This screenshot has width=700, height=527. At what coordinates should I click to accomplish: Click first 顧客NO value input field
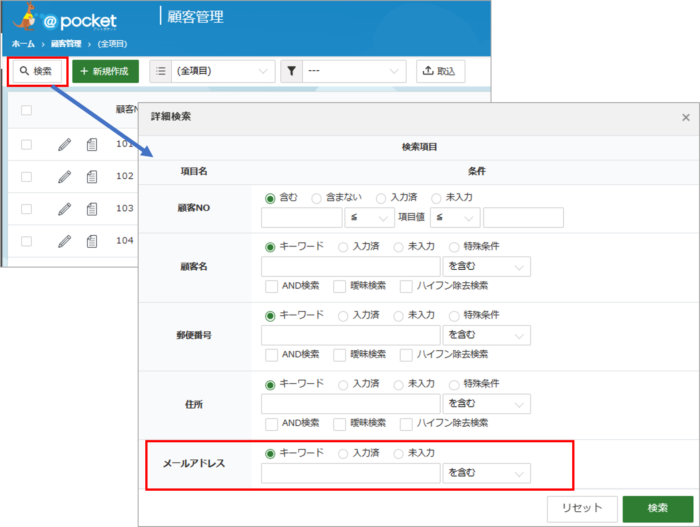click(302, 217)
